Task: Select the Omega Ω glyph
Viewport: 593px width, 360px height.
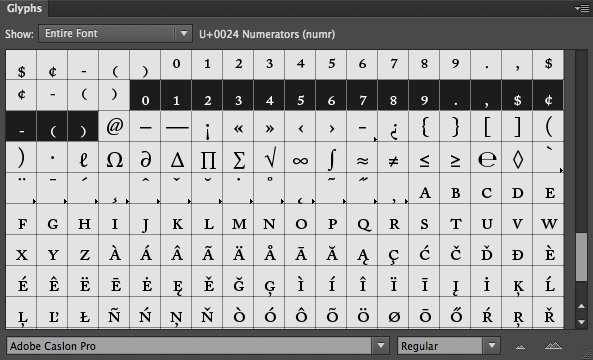Action: coord(114,157)
